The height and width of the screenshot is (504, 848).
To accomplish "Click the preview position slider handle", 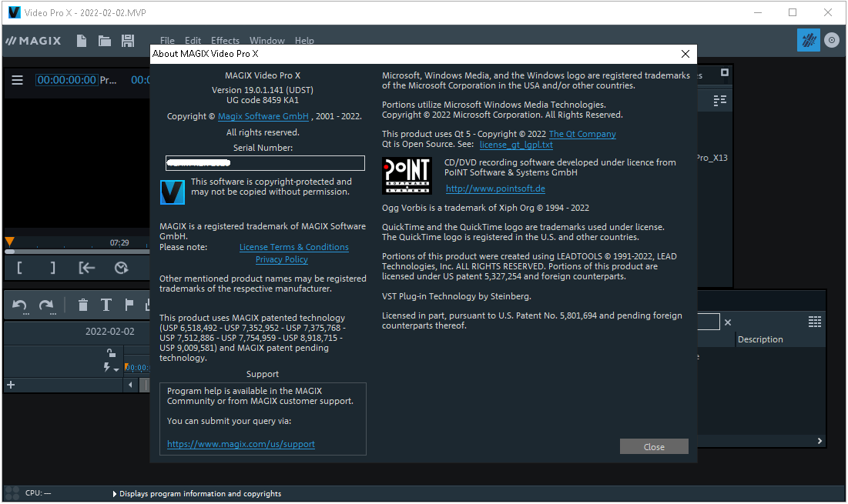I will [10, 252].
